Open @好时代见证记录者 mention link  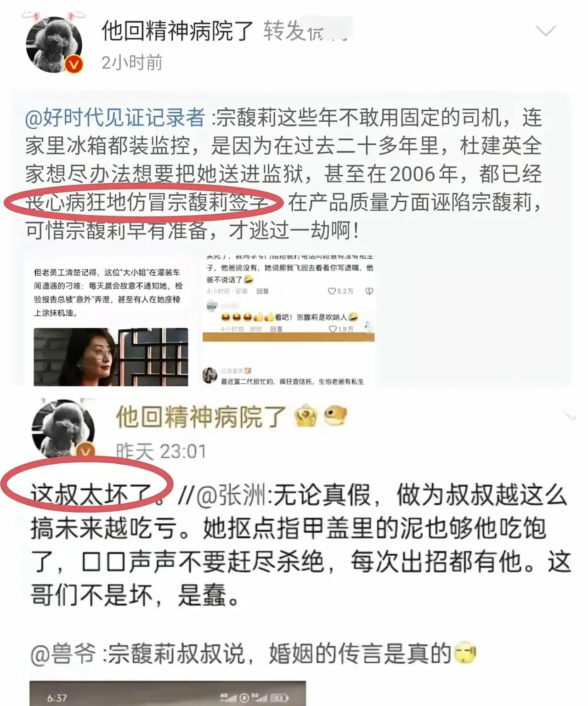click(x=115, y=118)
